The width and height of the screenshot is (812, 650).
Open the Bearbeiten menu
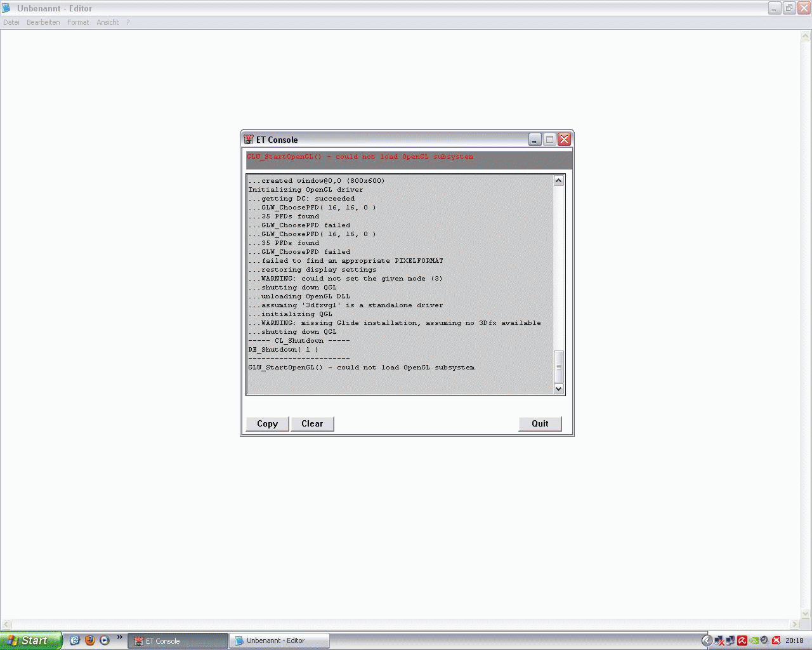(x=43, y=22)
